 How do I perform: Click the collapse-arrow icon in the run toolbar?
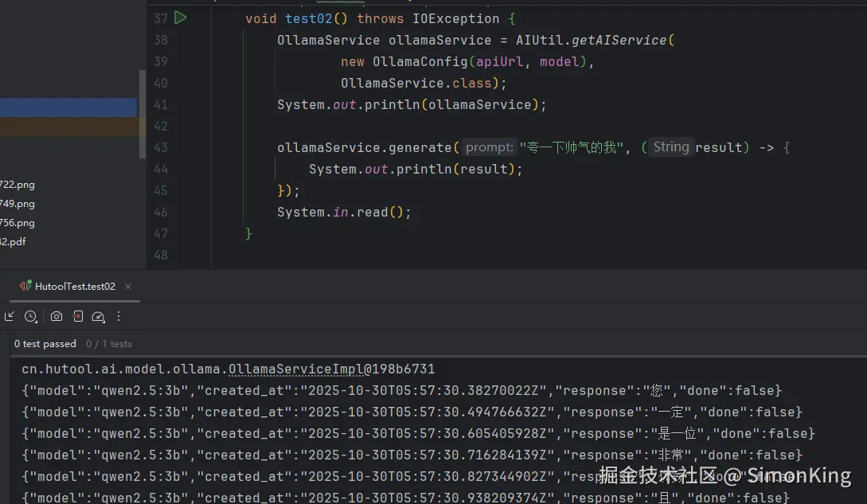click(x=10, y=316)
